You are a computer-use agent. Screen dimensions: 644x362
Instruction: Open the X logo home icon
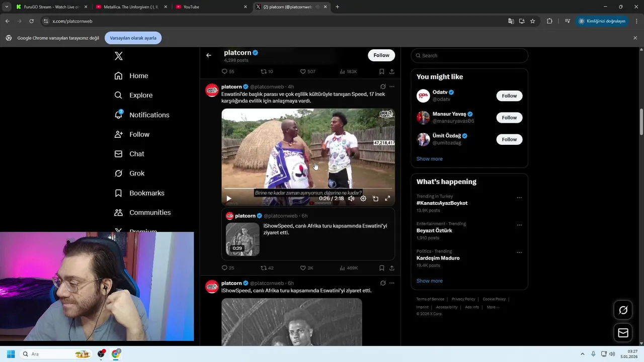pyautogui.click(x=119, y=56)
